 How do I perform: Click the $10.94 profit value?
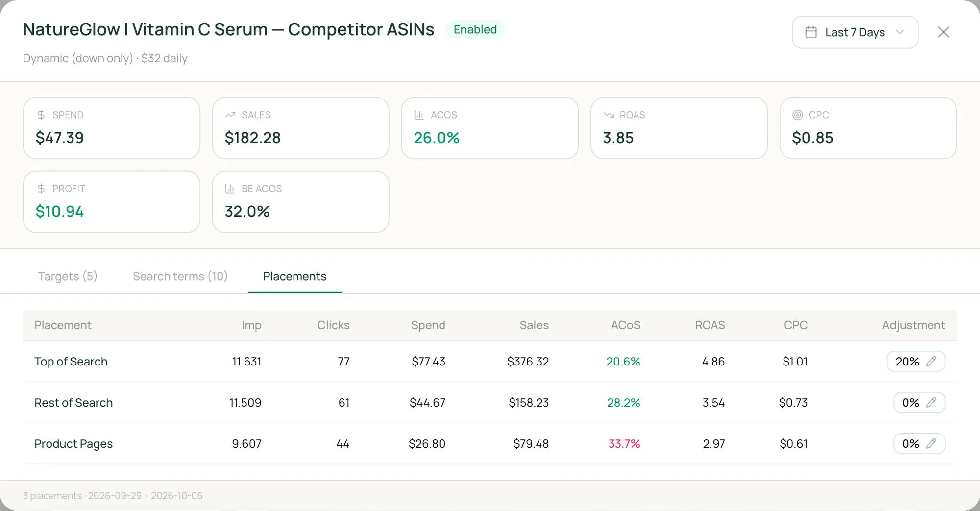[60, 212]
